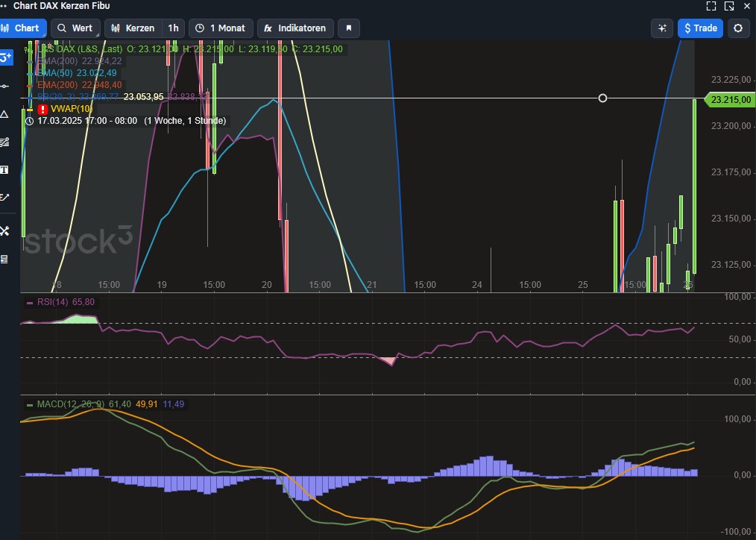Open the wrench and screwdriver tools icon
Viewport: 756px width, 540px height.
point(4,230)
